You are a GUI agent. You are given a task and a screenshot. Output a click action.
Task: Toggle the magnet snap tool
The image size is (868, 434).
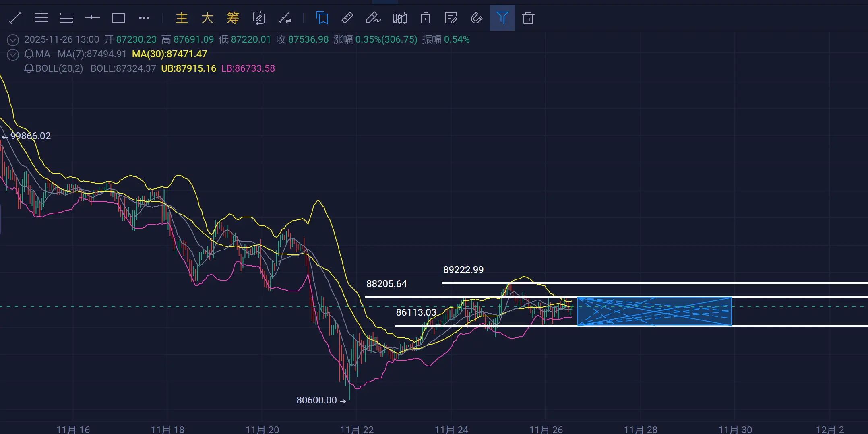477,18
